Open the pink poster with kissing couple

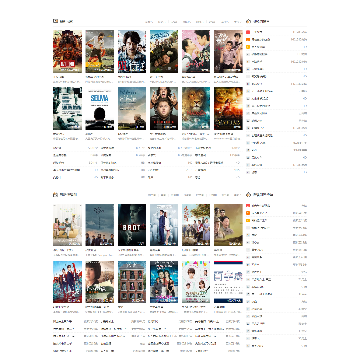point(196,51)
